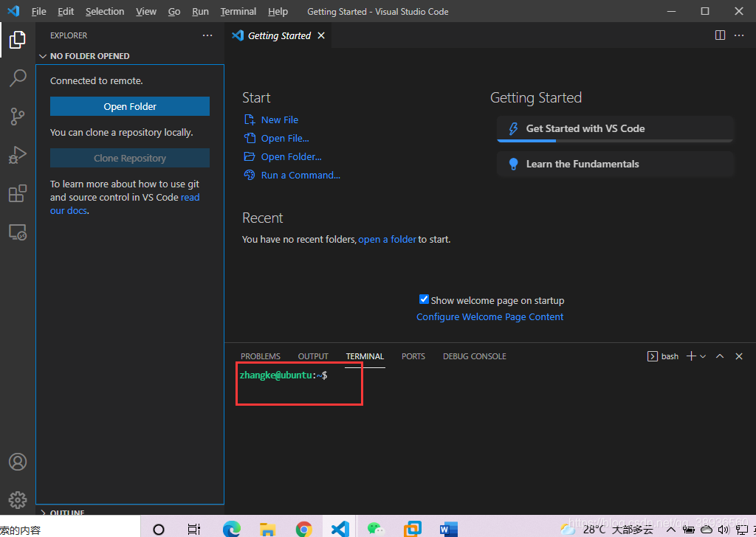Show hidden system tray icons

point(670,530)
